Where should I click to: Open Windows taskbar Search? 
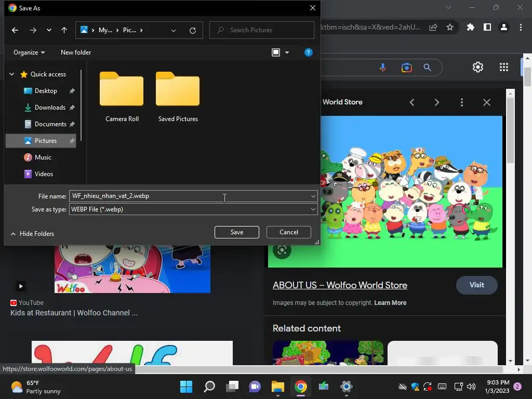pos(209,387)
